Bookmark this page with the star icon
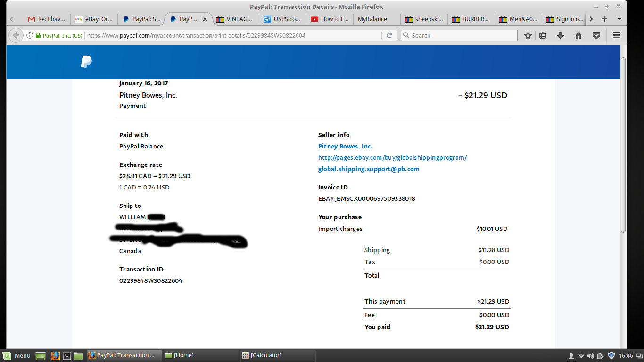Image resolution: width=644 pixels, height=362 pixels. click(x=528, y=35)
